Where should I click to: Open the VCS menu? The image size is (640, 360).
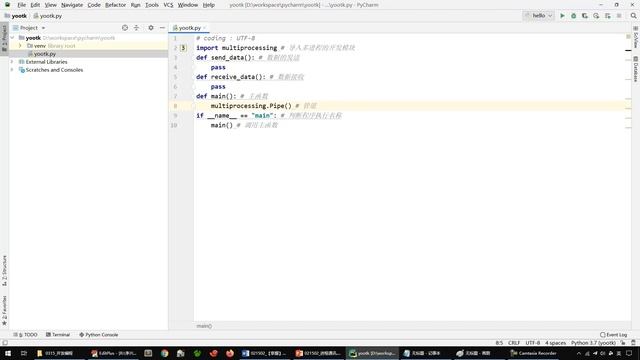pos(168,5)
